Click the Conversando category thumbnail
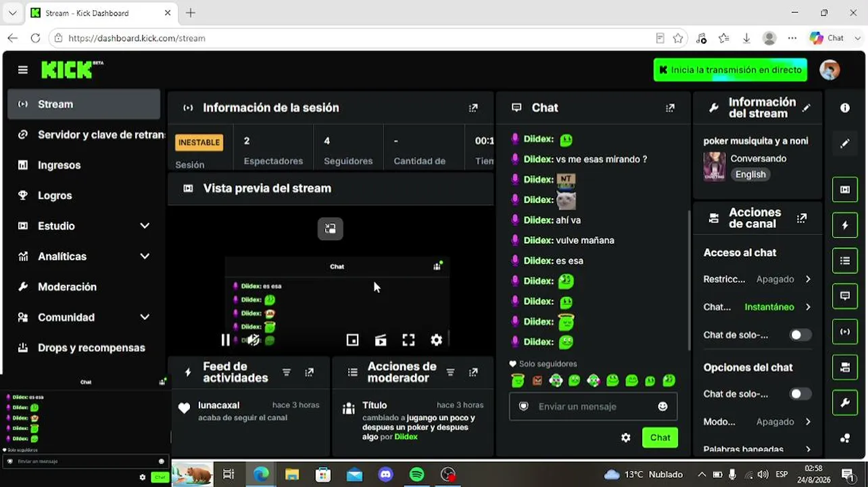The width and height of the screenshot is (868, 487). point(715,166)
